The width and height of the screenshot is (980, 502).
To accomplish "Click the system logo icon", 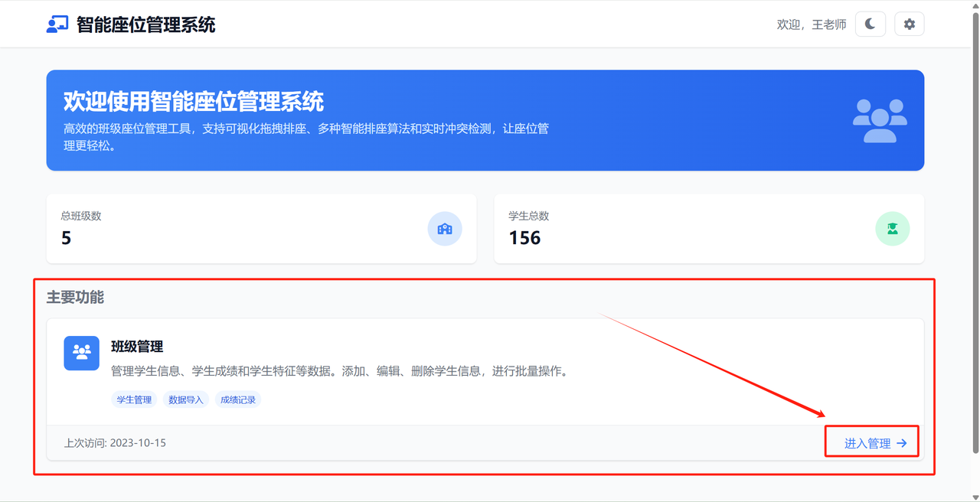I will 56,24.
